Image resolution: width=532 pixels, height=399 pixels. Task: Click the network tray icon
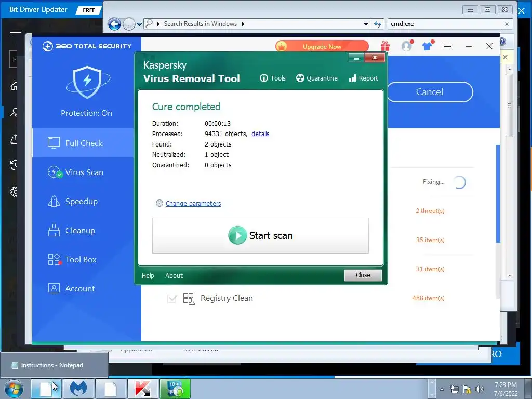[x=454, y=389]
